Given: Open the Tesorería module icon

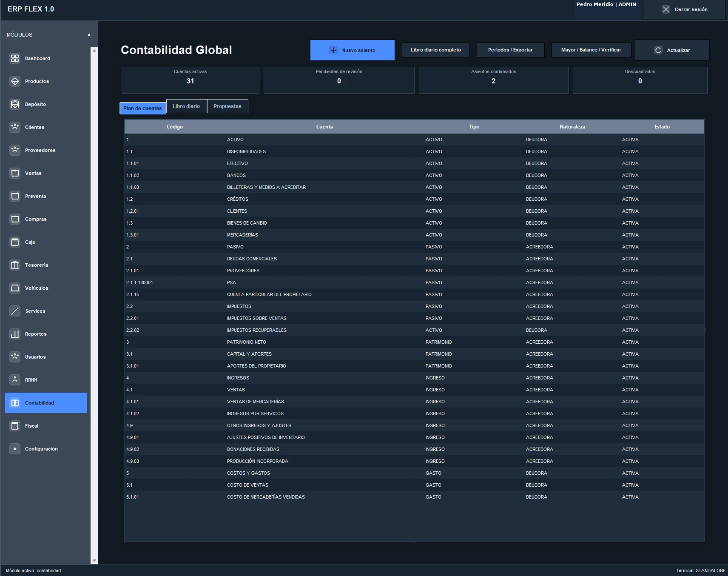Looking at the screenshot, I should [15, 265].
